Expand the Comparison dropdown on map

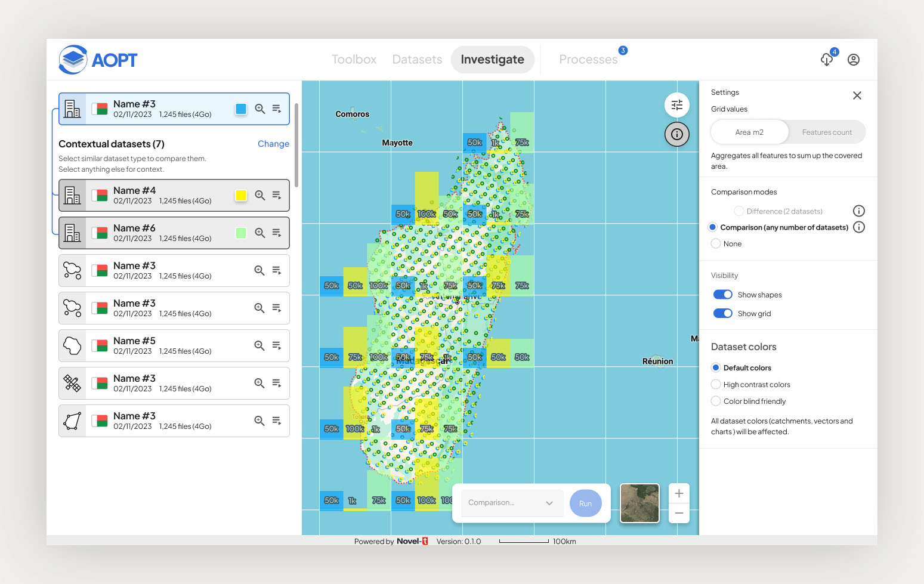[511, 503]
